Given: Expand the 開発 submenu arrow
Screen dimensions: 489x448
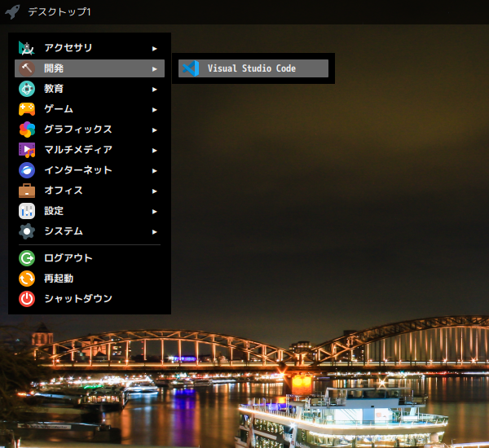Looking at the screenshot, I should click(x=154, y=68).
